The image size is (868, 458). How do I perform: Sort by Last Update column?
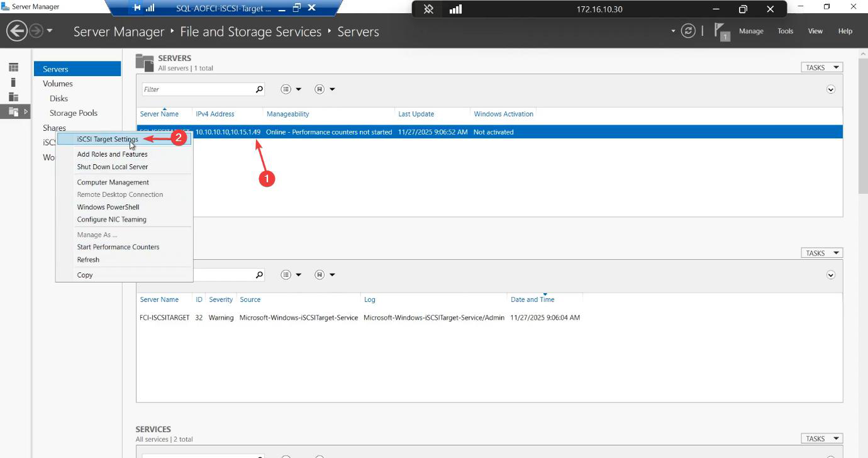tap(416, 114)
